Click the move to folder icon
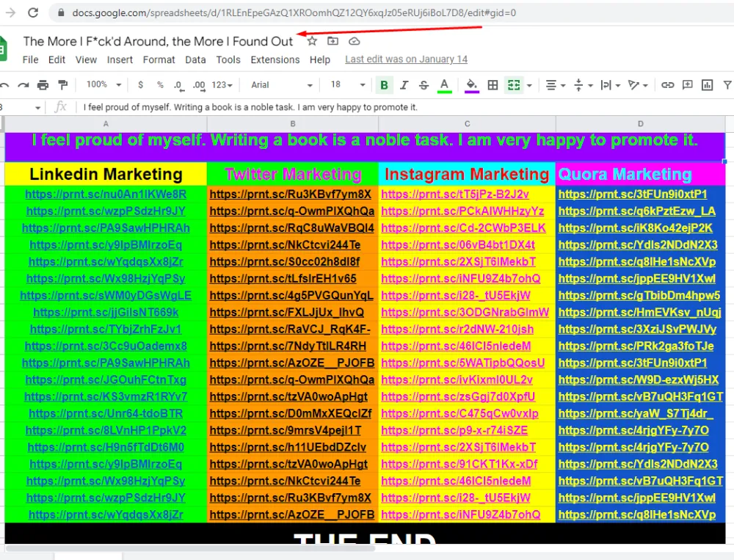This screenshot has height=560, width=734. pyautogui.click(x=333, y=41)
